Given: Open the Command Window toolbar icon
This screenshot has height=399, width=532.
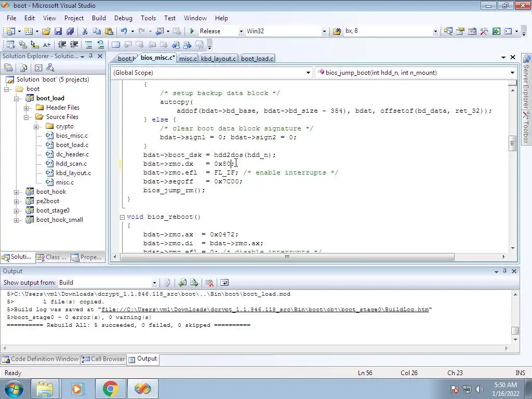Looking at the screenshot, I should (x=508, y=31).
